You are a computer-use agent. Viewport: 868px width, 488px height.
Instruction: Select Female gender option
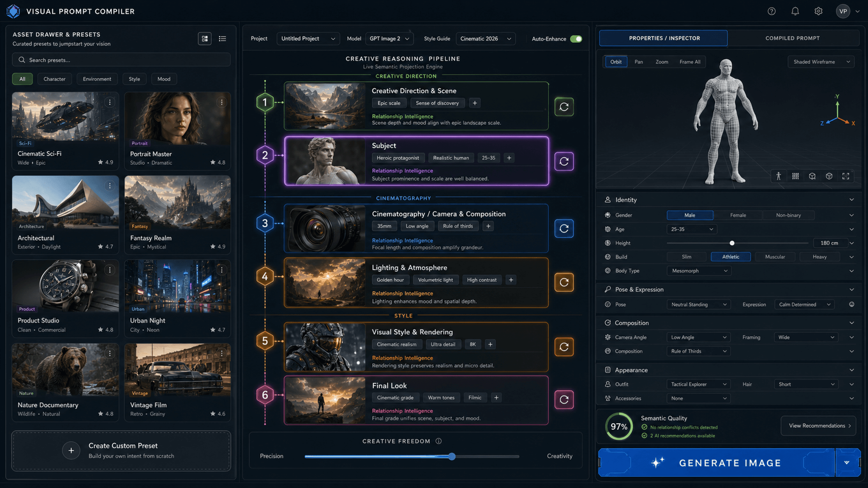pyautogui.click(x=738, y=215)
